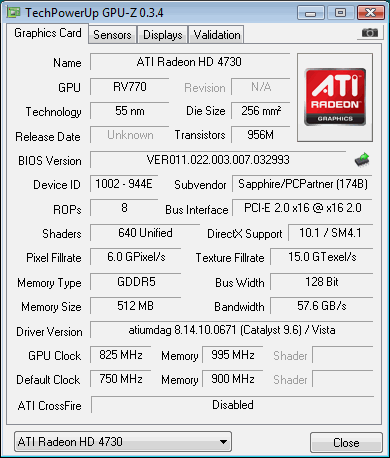Click the BIOS save chip icon
Screen dimensions: 390x458
coord(362,159)
